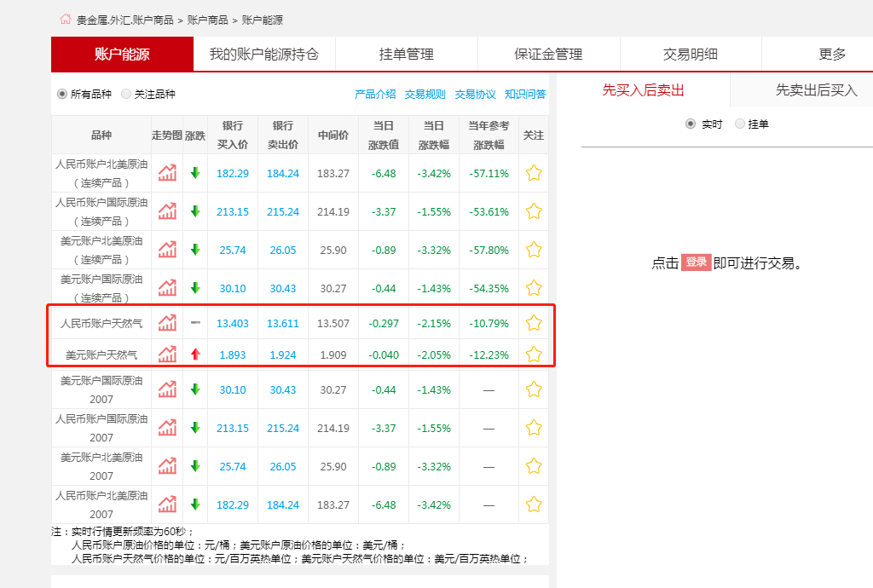Open the 挂单管理 tab
Image resolution: width=873 pixels, height=588 pixels.
pyautogui.click(x=407, y=55)
